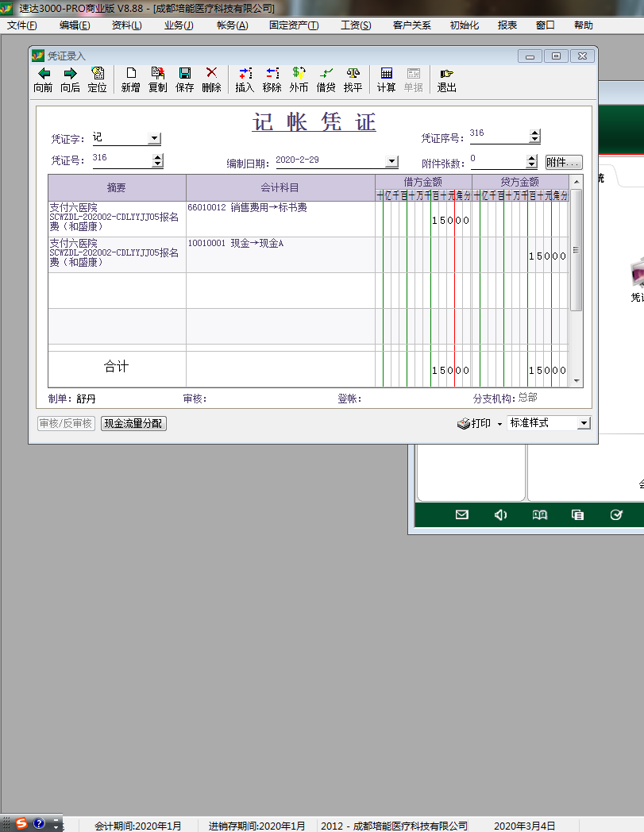Expand the 标准样式 print style dropdown
This screenshot has width=644, height=832.
point(584,424)
